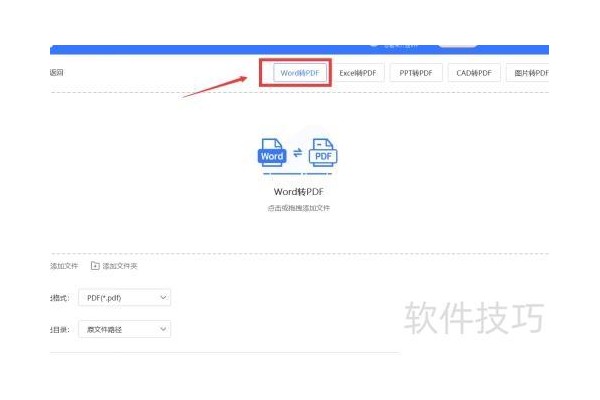Select the Word转PDF tab
The width and height of the screenshot is (600, 400).
pyautogui.click(x=300, y=73)
